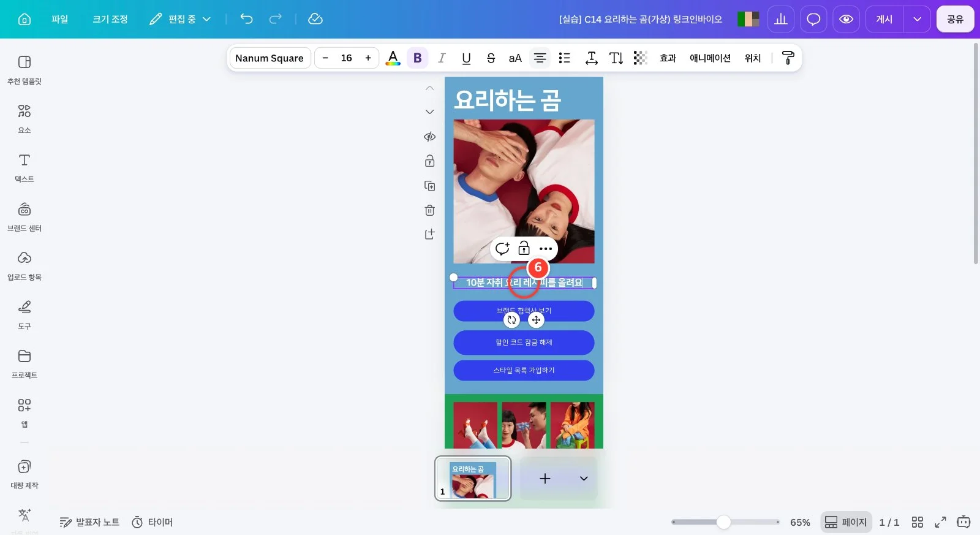Open the 효과 effects option
980x535 pixels.
coord(668,58)
